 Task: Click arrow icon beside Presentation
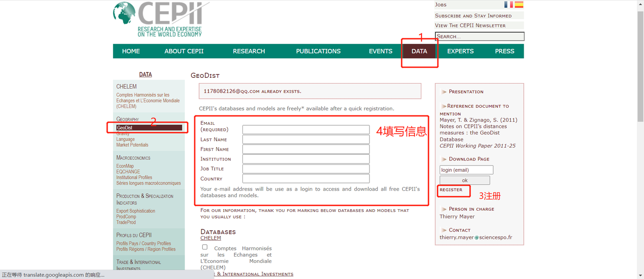444,92
